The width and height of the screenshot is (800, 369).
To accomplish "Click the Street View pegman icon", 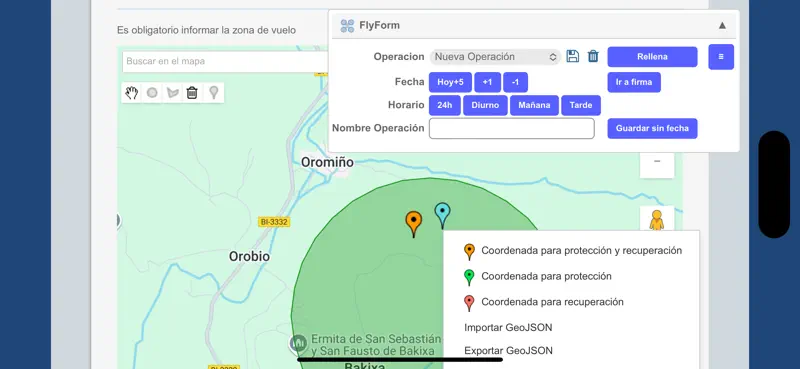I will [657, 219].
